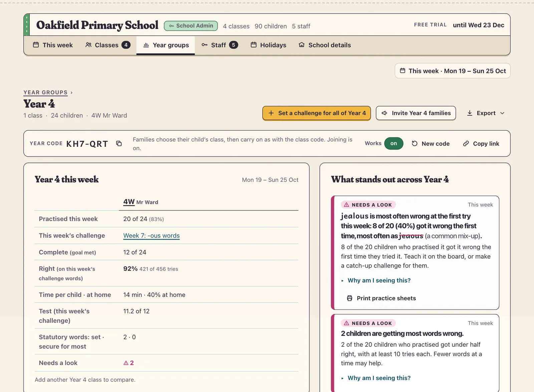Click the calendar icon beside This week tab
This screenshot has height=392, width=534.
pyautogui.click(x=36, y=45)
